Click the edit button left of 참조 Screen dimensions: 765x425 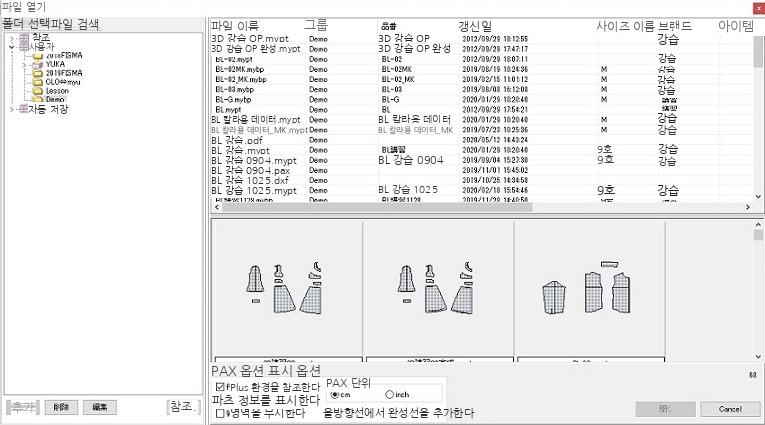pyautogui.click(x=100, y=407)
